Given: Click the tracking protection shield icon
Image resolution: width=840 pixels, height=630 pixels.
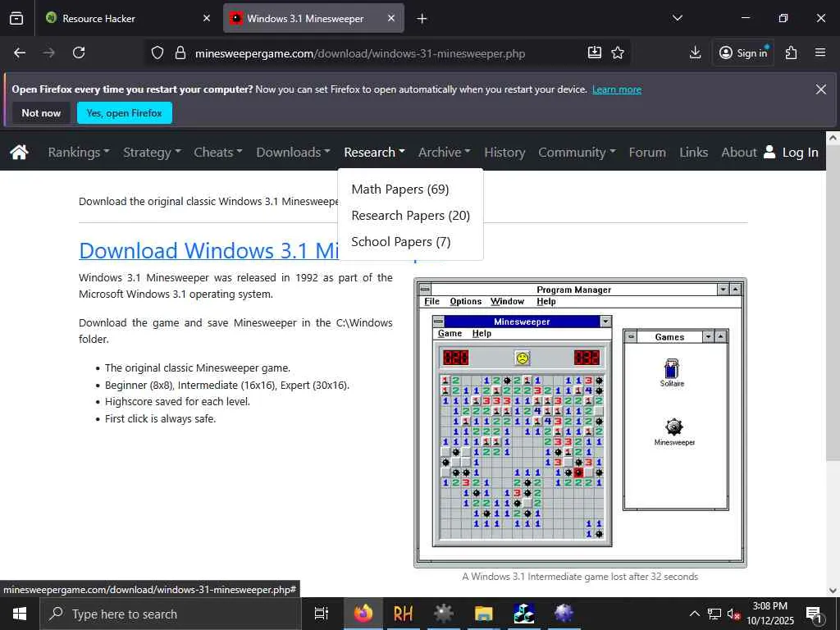Looking at the screenshot, I should (x=157, y=52).
